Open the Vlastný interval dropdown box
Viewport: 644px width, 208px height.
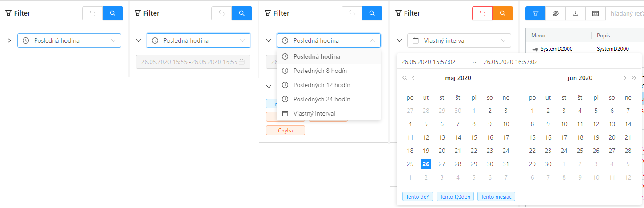[459, 40]
